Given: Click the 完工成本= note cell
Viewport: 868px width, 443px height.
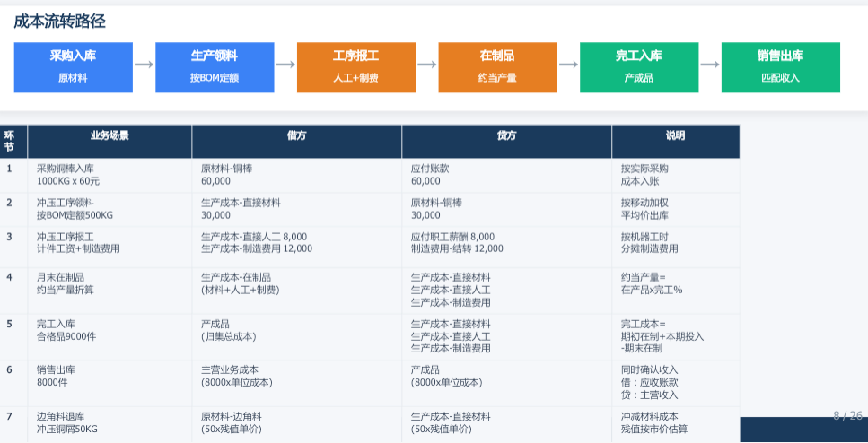Looking at the screenshot, I should point(675,337).
